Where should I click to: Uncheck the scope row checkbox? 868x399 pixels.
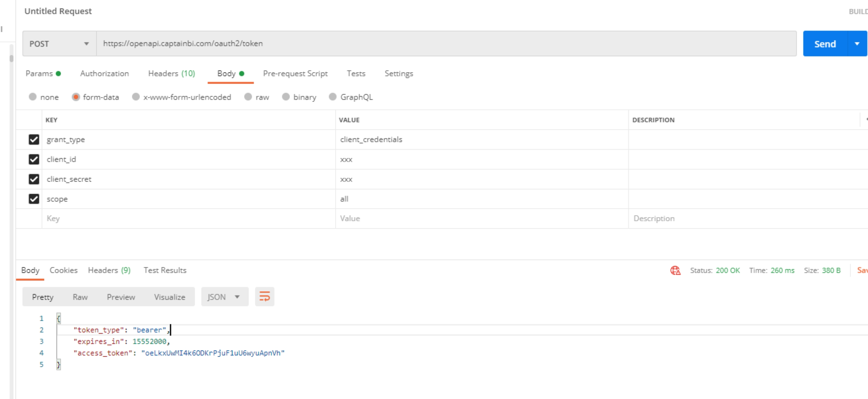[x=34, y=199]
